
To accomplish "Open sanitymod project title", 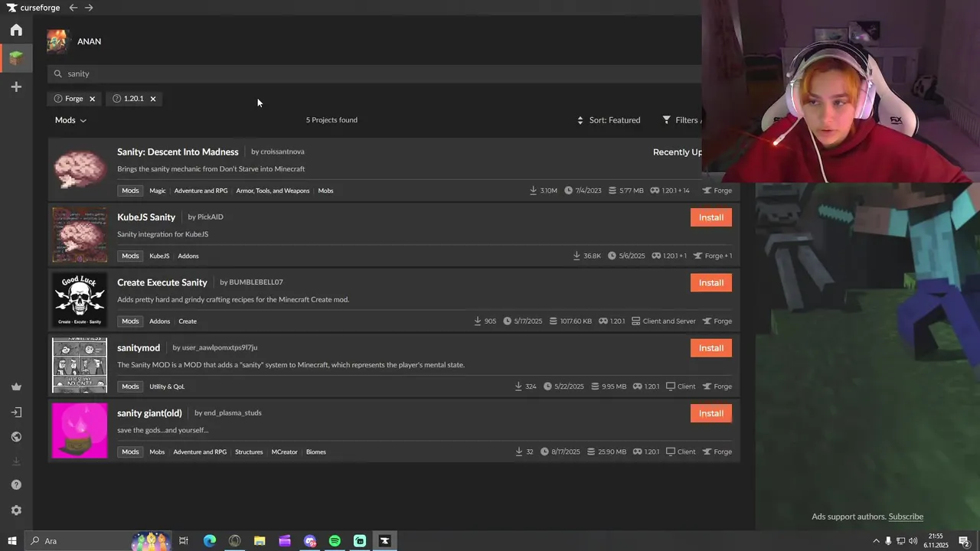I will coord(139,348).
